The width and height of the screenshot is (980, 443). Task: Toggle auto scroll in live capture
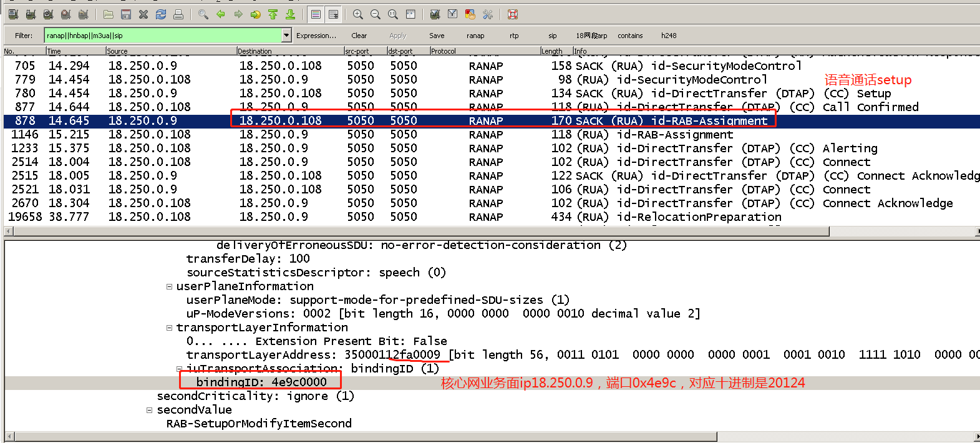(x=334, y=14)
